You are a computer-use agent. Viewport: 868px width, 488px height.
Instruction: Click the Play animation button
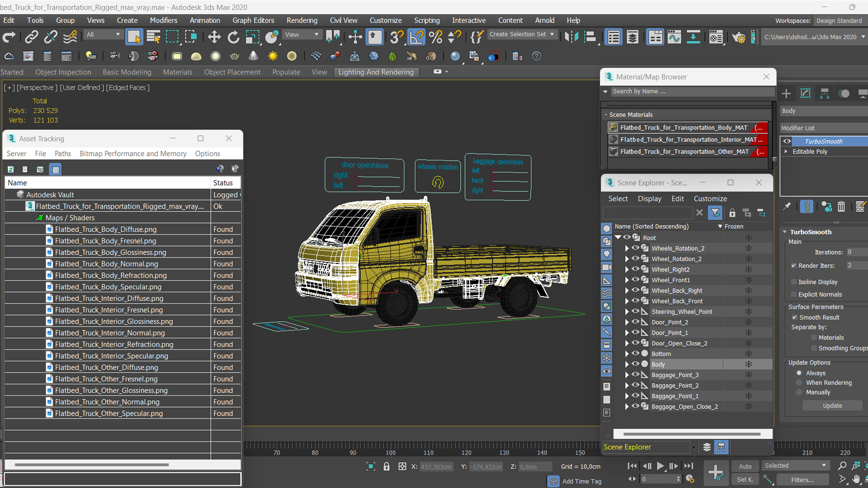coord(660,466)
